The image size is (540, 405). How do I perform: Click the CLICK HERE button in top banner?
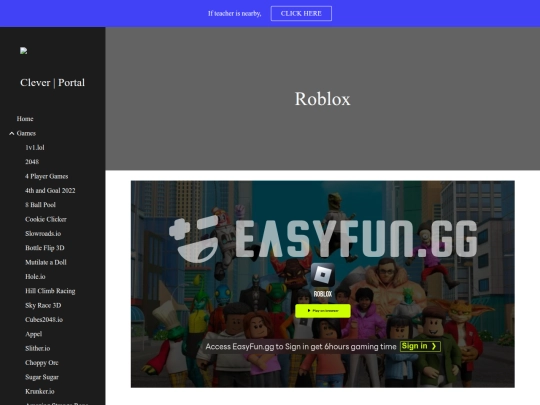pos(301,13)
